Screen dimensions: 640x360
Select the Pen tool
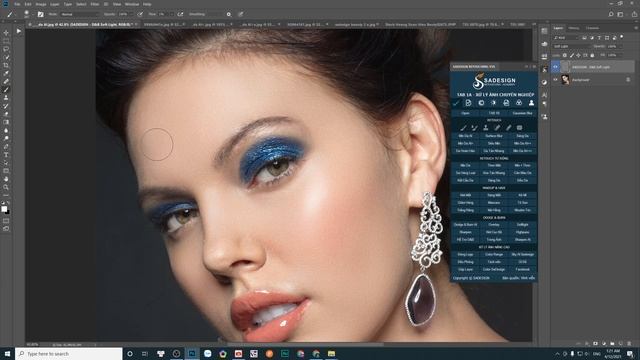point(6,147)
